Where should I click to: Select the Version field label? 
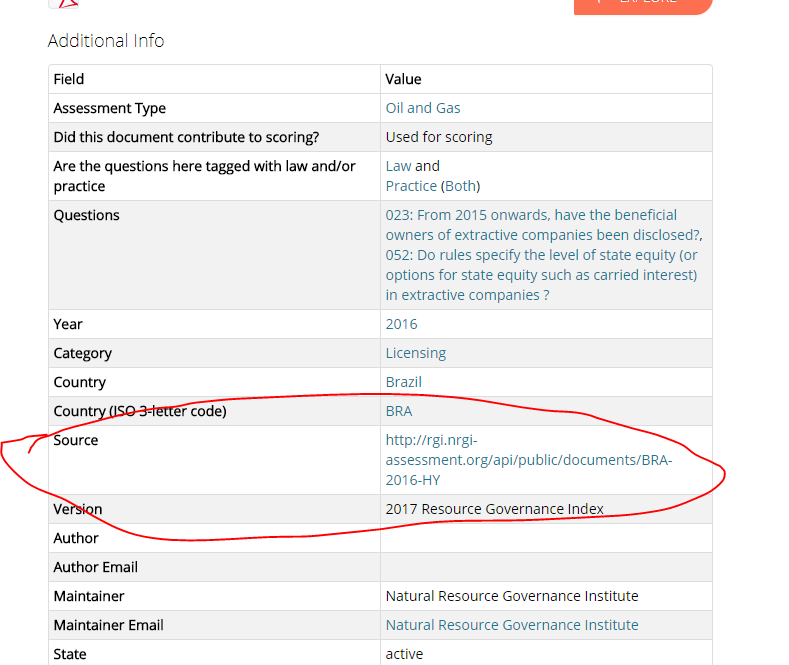tap(78, 509)
